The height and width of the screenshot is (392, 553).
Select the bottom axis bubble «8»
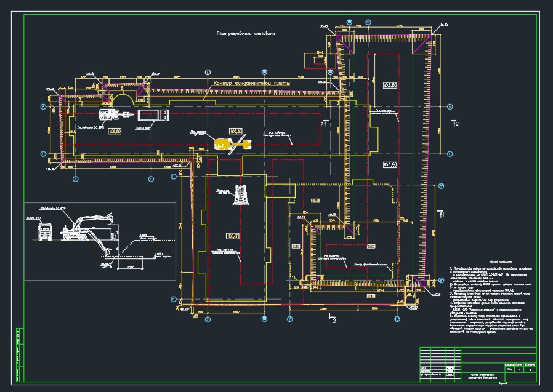click(x=208, y=319)
